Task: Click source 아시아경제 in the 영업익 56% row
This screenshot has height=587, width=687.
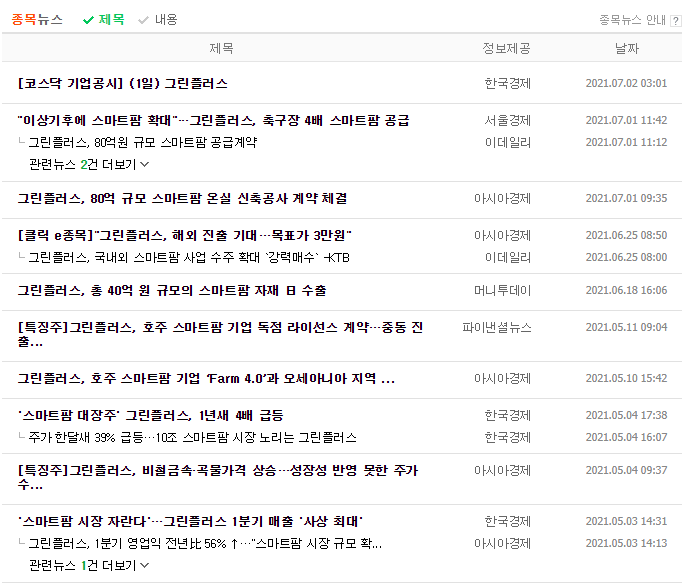Action: 502,544
